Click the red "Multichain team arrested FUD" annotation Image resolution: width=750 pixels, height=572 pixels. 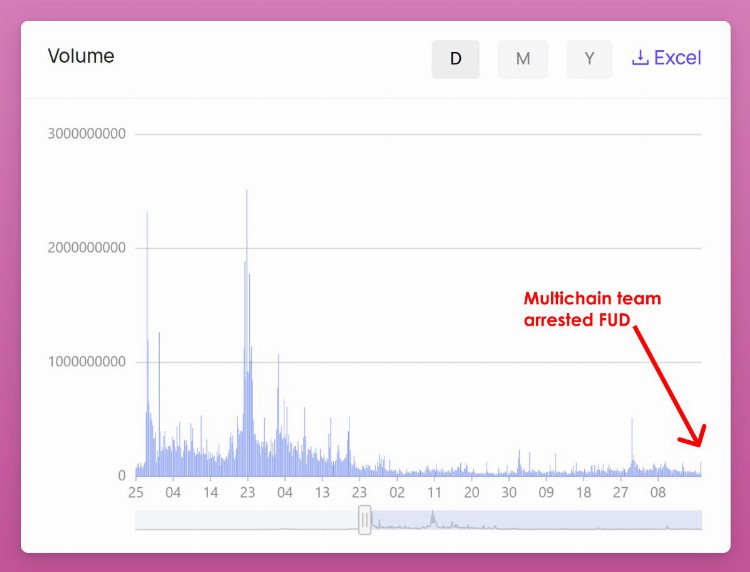pos(592,309)
